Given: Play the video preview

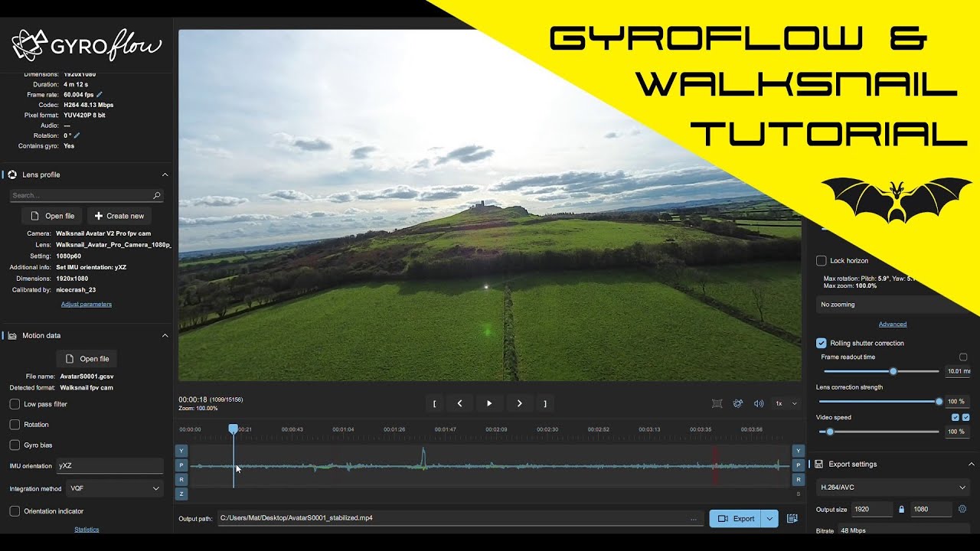Looking at the screenshot, I should (x=489, y=403).
